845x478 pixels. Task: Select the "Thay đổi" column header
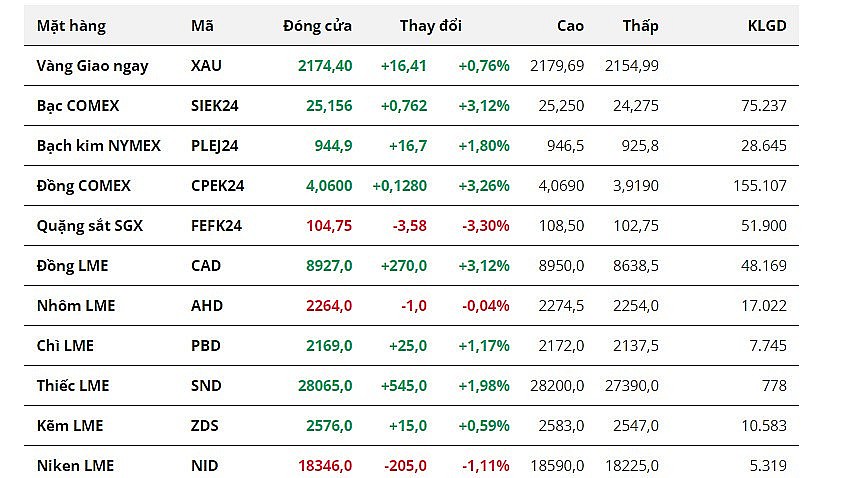430,26
